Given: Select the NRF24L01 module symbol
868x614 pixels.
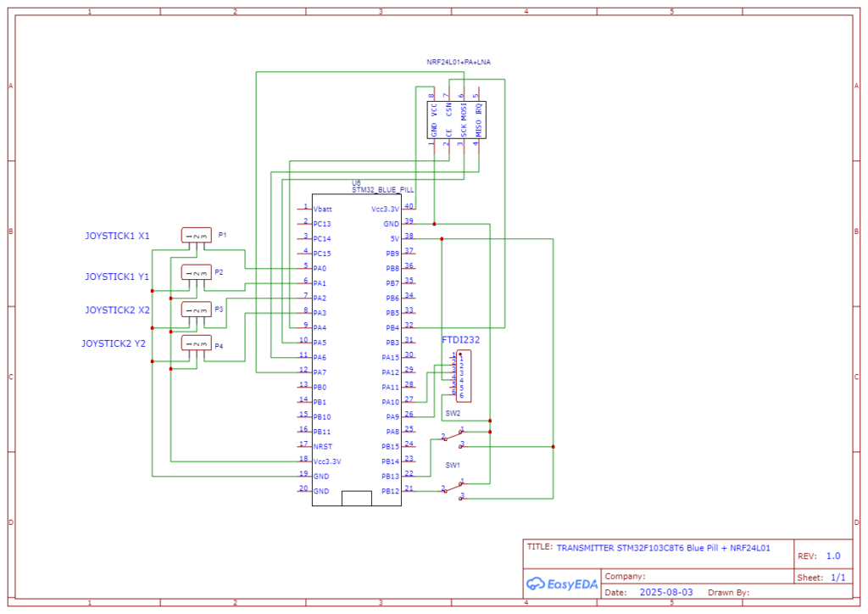Looking at the screenshot, I should click(x=457, y=120).
